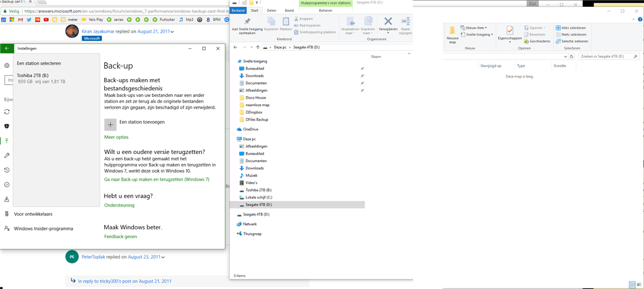This screenshot has width=644, height=289.
Task: Go back in Instellingen window
Action: click(6, 48)
